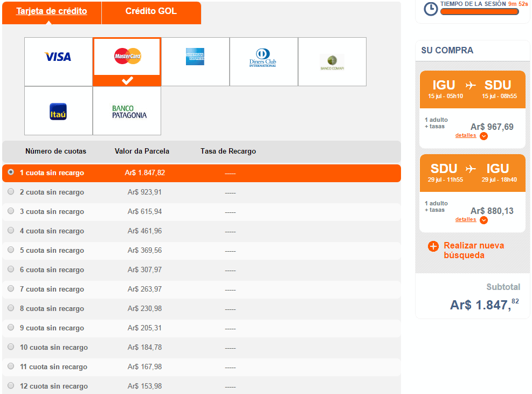Click the 15 jul - 05h10 departure time
This screenshot has height=394, width=532.
445,96
